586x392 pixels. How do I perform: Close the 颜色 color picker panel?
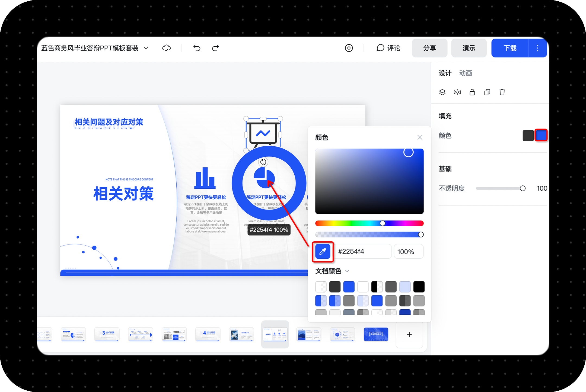tap(420, 137)
